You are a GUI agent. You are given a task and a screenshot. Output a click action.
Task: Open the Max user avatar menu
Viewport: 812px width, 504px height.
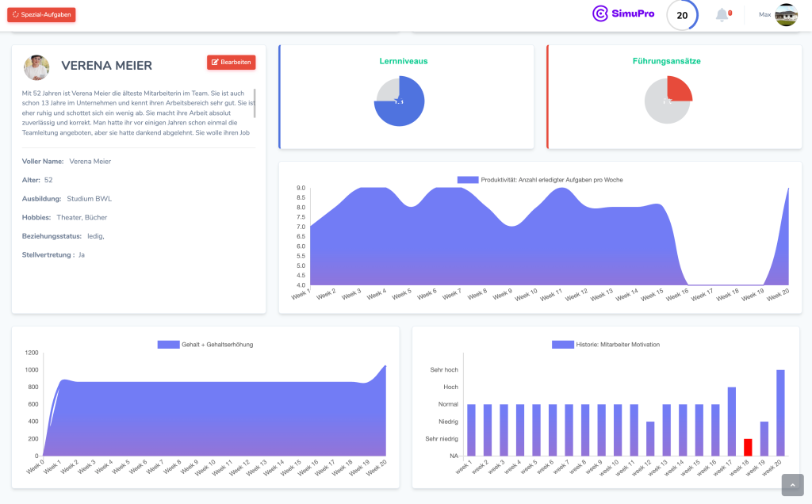click(x=786, y=15)
